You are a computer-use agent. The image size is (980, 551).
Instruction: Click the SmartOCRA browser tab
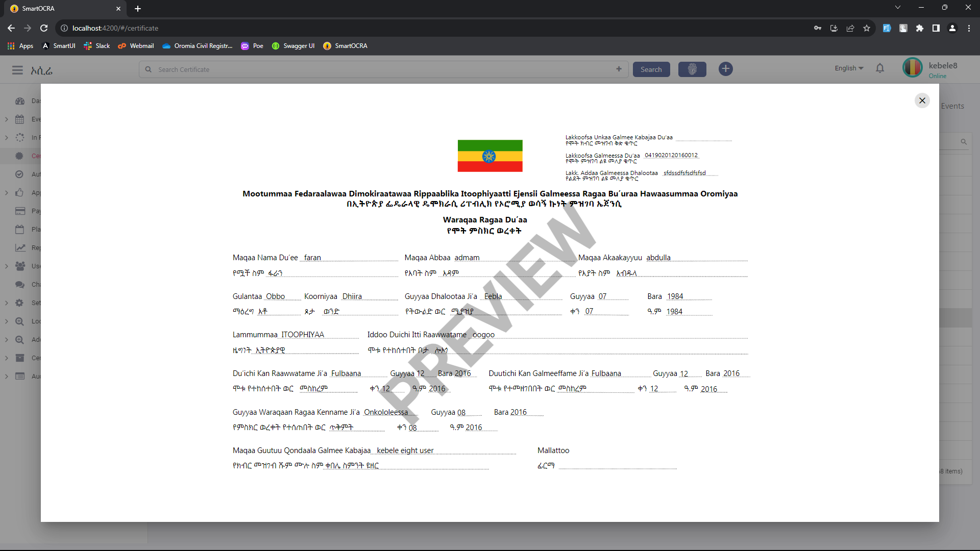tap(65, 9)
